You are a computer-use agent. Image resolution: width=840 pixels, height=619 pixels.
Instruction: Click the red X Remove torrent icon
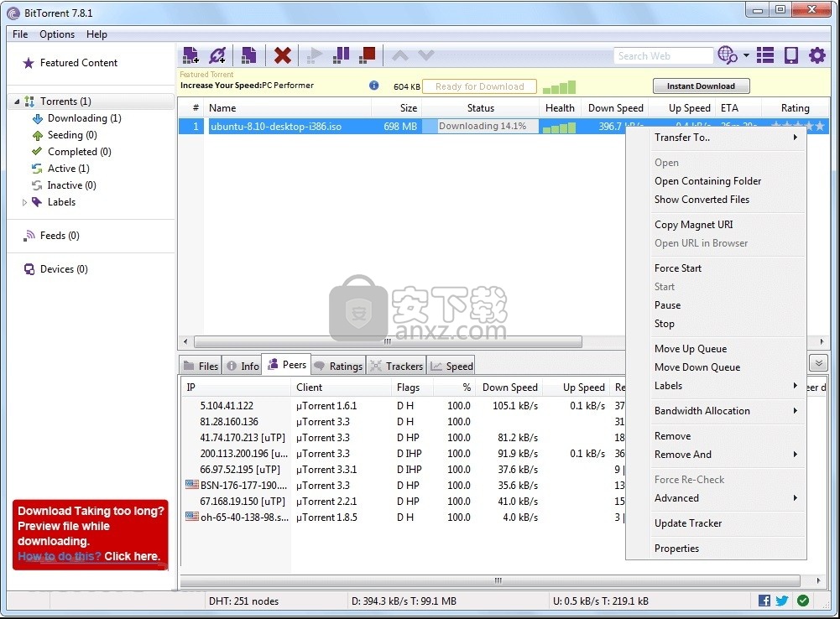tap(282, 55)
